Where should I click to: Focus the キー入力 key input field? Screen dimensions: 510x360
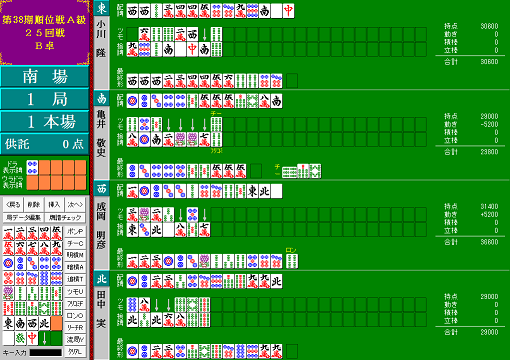(x=46, y=353)
